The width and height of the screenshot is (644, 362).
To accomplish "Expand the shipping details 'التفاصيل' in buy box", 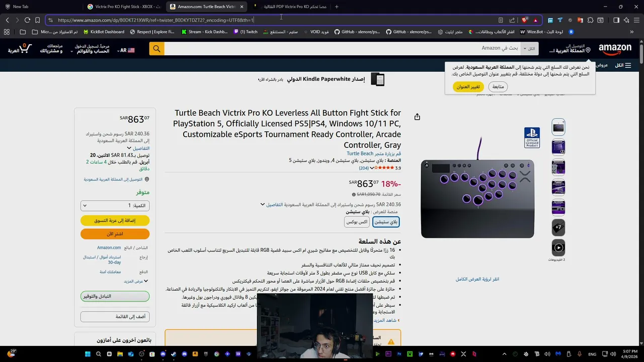I will (138, 148).
